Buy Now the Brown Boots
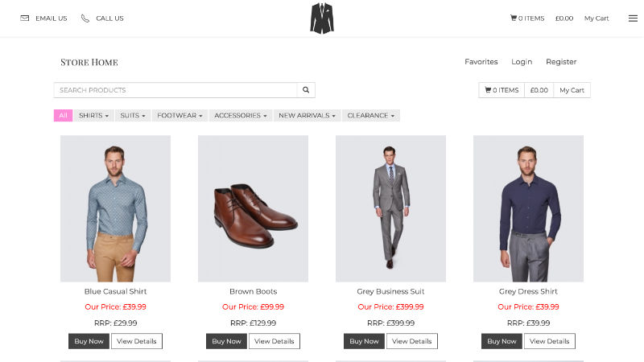The image size is (644, 362). (226, 341)
